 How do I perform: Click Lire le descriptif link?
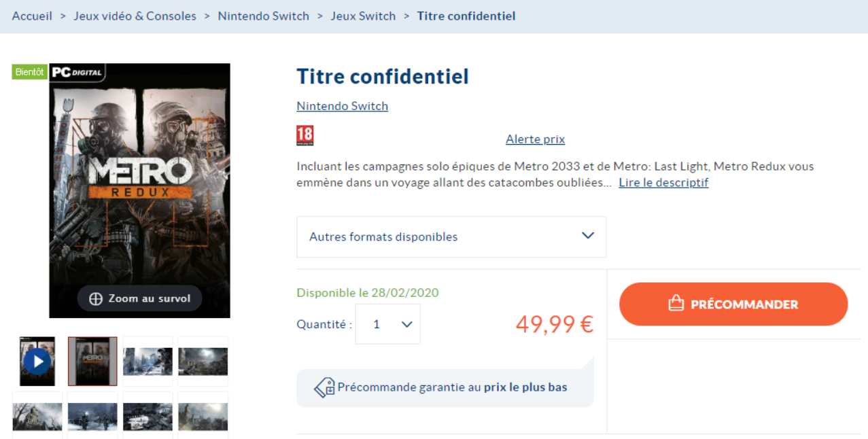(x=663, y=183)
